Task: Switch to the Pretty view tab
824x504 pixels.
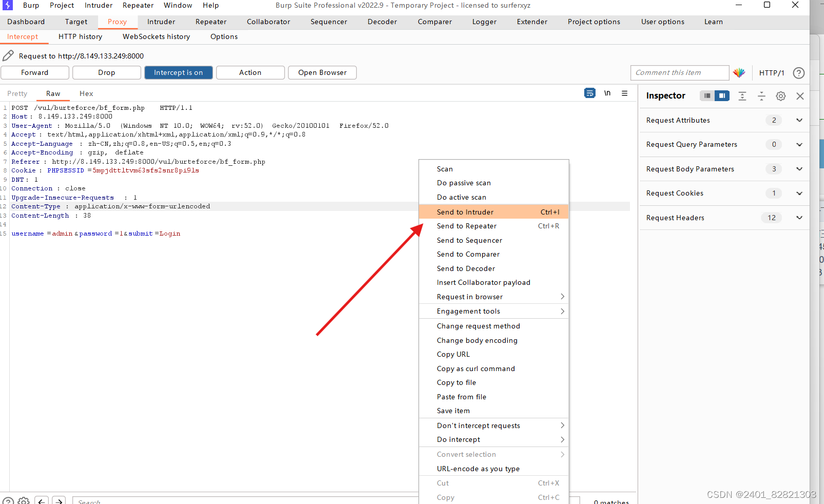Action: click(x=17, y=93)
